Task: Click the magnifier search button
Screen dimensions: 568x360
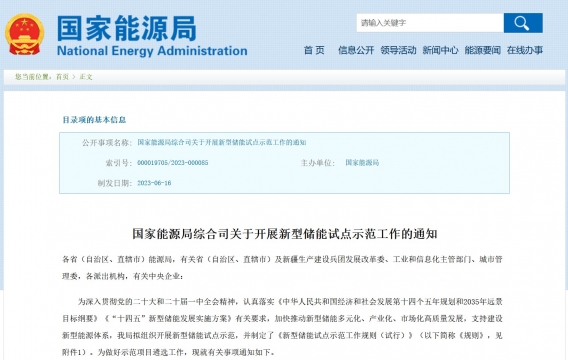Action: click(x=523, y=23)
